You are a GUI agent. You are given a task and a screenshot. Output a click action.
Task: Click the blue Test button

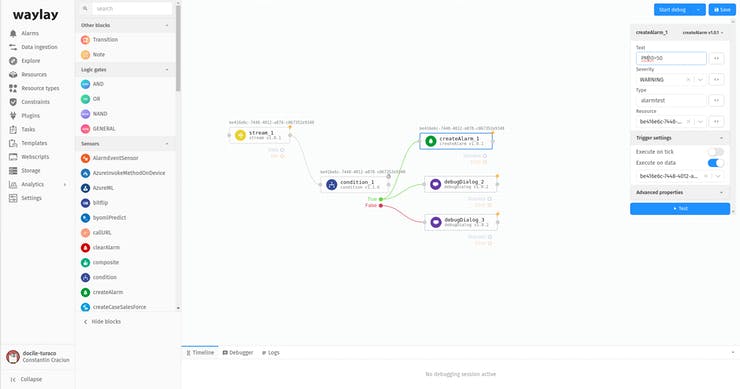pyautogui.click(x=680, y=209)
